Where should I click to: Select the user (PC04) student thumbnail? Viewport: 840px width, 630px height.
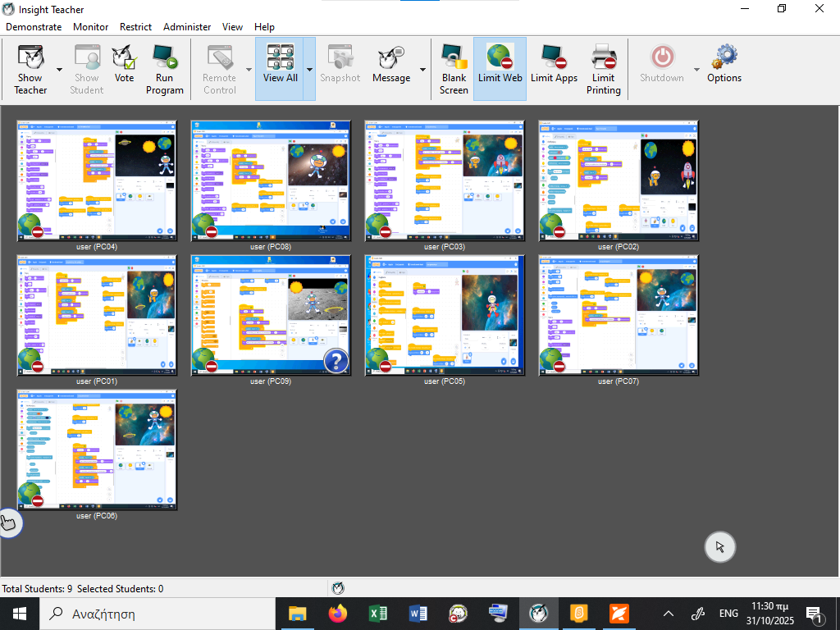(x=97, y=180)
